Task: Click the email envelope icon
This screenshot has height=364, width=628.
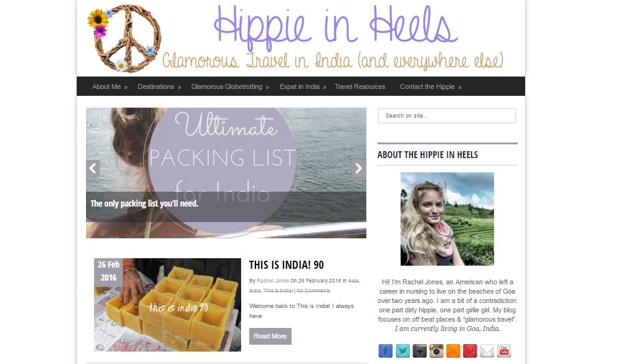Action: [x=487, y=351]
